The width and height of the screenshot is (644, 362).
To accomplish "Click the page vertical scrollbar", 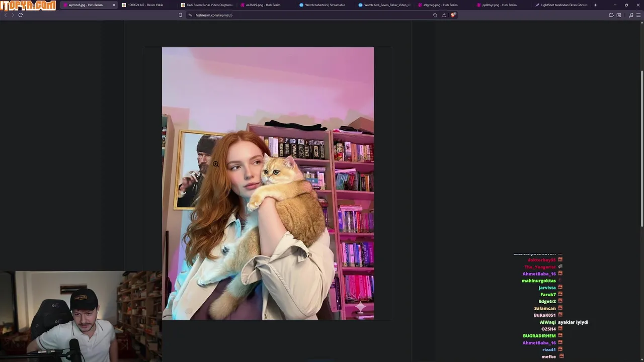I will click(x=641, y=148).
